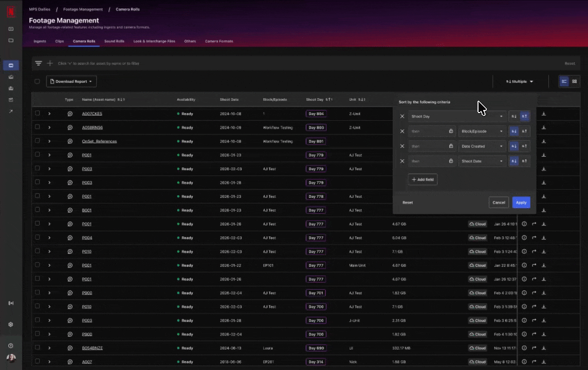Share the P900 roll dated 2026-02-04 with AJ Test

pyautogui.click(x=534, y=293)
